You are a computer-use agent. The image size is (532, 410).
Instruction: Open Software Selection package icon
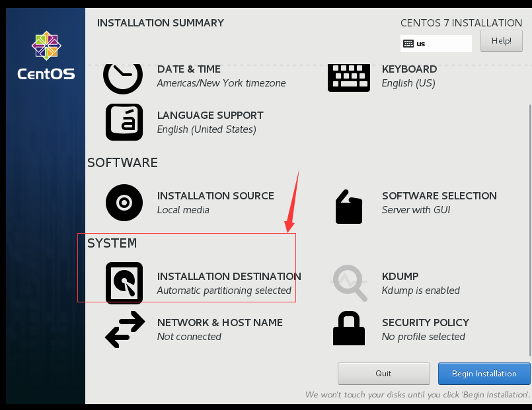point(349,207)
